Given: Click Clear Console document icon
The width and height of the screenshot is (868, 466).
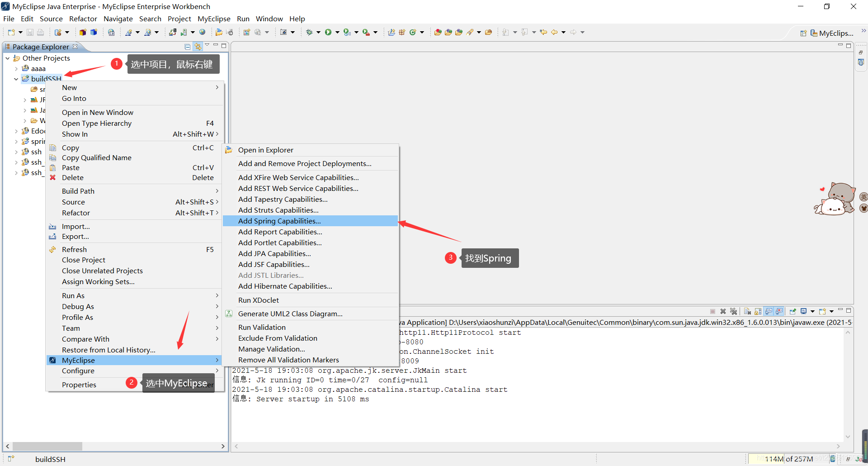Looking at the screenshot, I should pos(747,311).
